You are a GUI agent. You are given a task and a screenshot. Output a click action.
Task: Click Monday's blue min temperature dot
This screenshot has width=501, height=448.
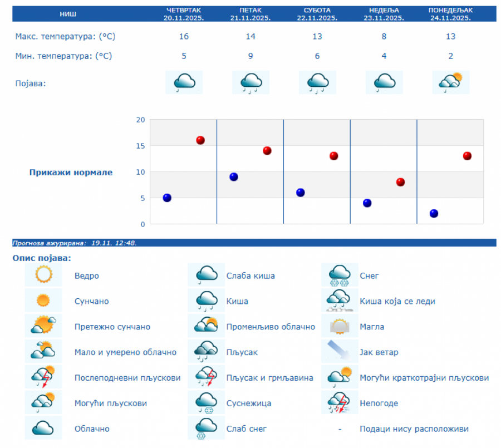434,213
